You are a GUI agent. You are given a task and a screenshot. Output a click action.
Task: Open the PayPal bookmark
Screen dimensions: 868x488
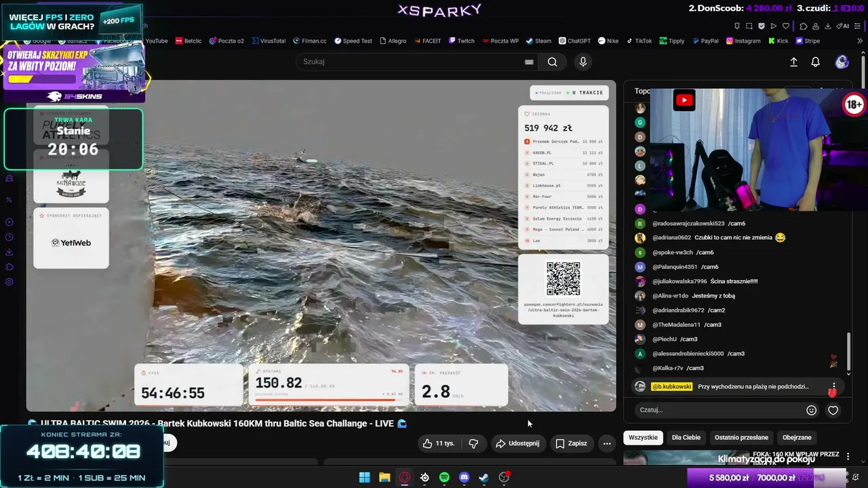coord(705,41)
